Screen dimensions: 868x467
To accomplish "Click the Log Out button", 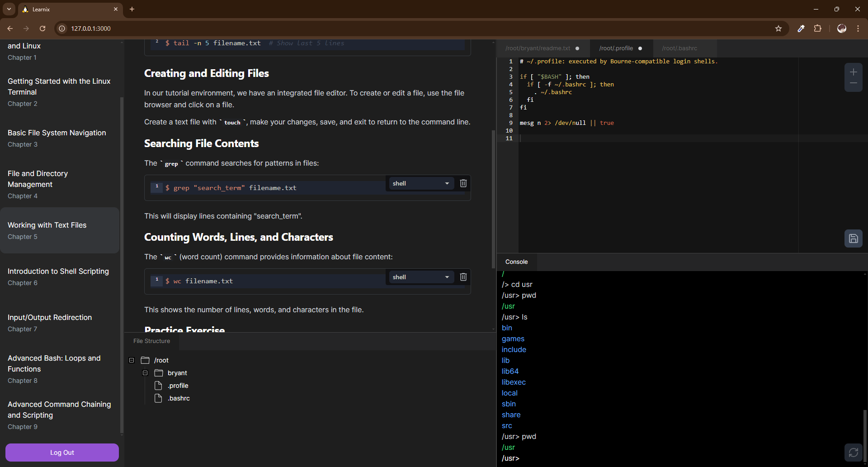I will pyautogui.click(x=62, y=453).
